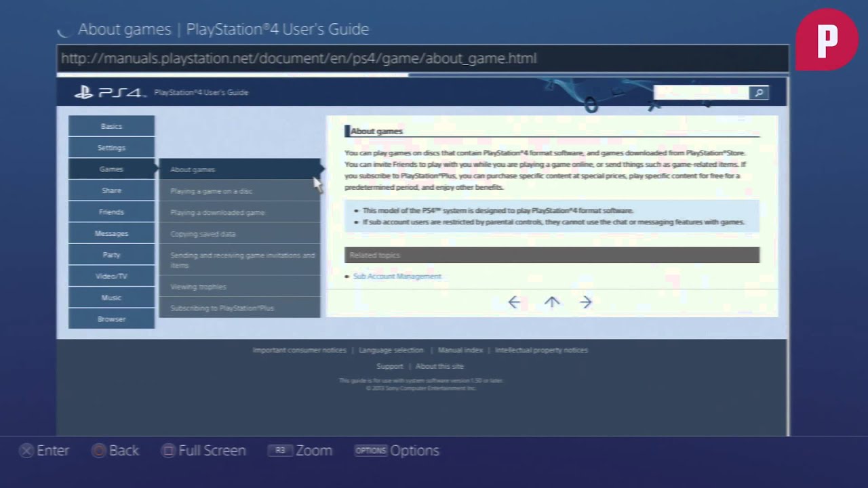Open the Party section
This screenshot has width=868, height=488.
(x=111, y=255)
